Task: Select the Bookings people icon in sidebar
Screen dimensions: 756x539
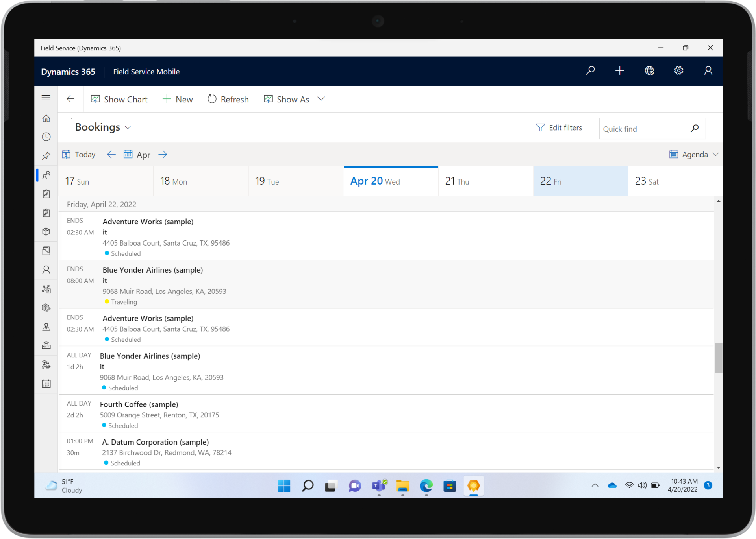Action: point(46,175)
